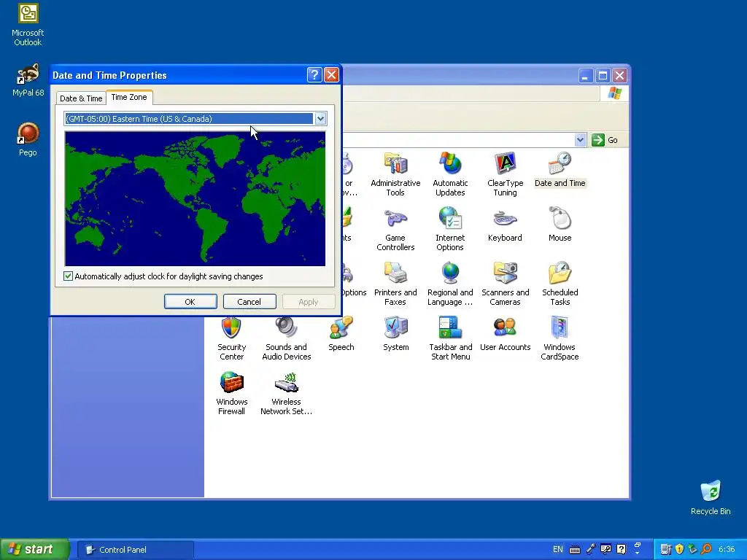747x560 pixels.
Task: Open Administrative Tools in Control Panel
Action: 395,174
